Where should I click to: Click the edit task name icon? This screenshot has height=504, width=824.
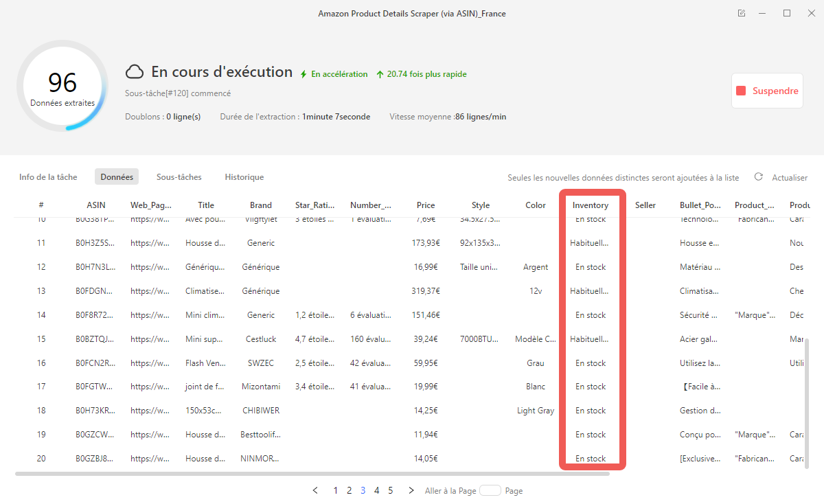742,13
